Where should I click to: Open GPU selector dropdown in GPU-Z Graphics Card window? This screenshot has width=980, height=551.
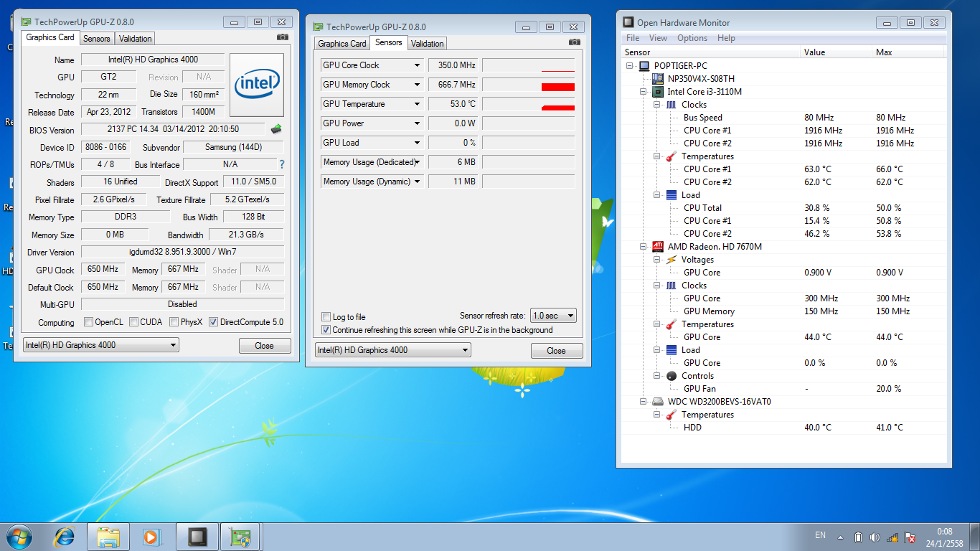(x=100, y=345)
